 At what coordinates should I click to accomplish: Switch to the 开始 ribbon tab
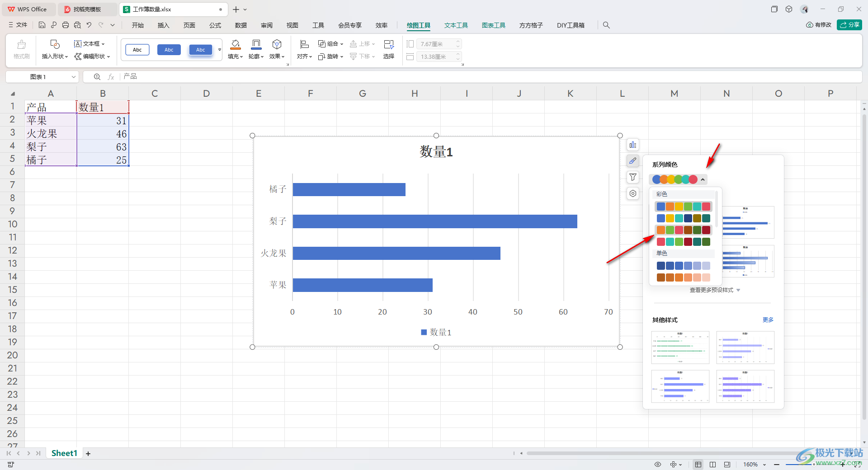(x=138, y=25)
